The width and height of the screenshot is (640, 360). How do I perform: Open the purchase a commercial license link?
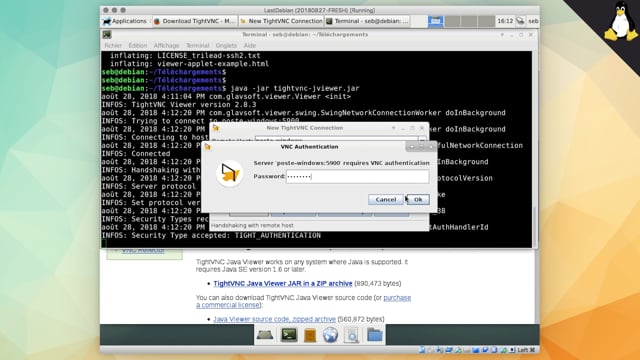pos(303,301)
